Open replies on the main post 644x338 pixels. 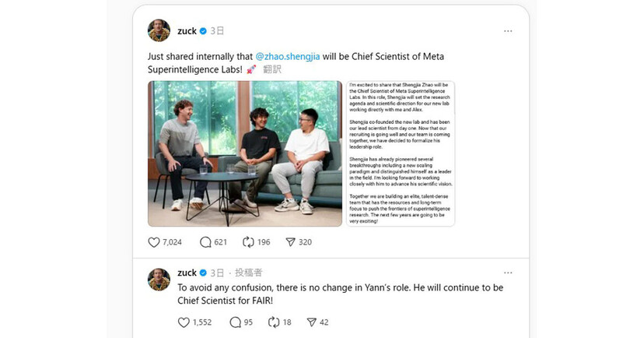tap(205, 242)
